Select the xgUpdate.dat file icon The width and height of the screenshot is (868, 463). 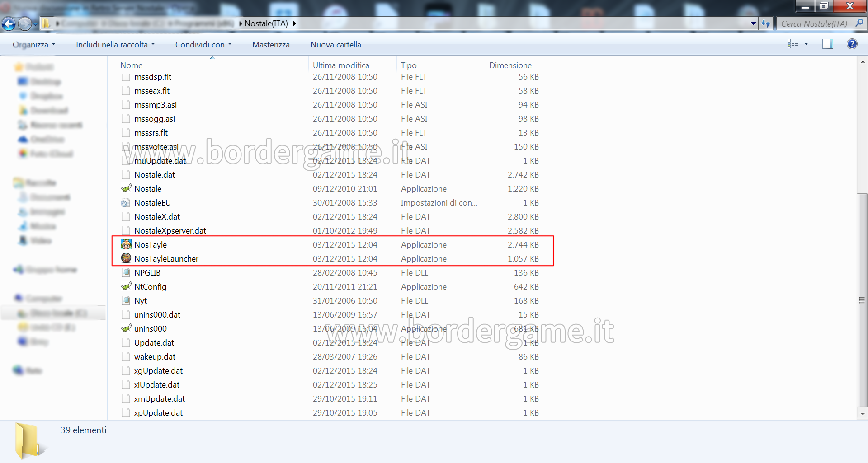(126, 370)
